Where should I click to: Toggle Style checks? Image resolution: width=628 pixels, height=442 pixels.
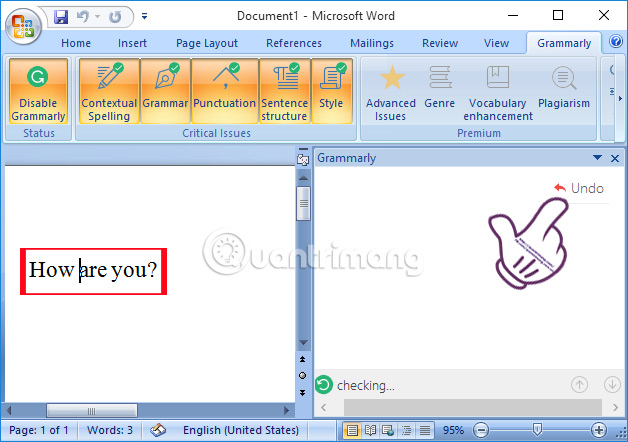[x=331, y=91]
